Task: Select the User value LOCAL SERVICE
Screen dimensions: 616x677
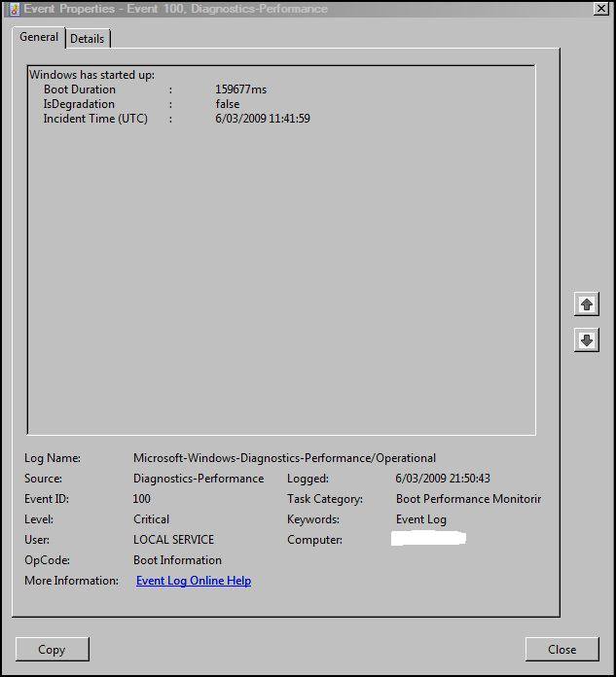Action: click(173, 540)
